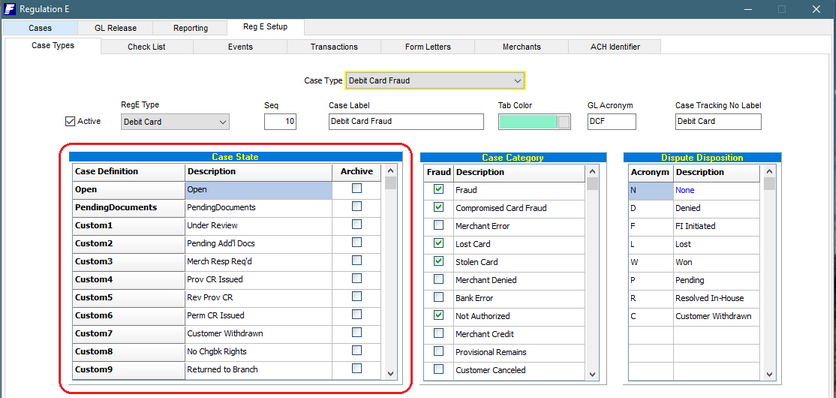This screenshot has height=398, width=836.
Task: Toggle Archive for Prov CR Issued
Action: 357,278
